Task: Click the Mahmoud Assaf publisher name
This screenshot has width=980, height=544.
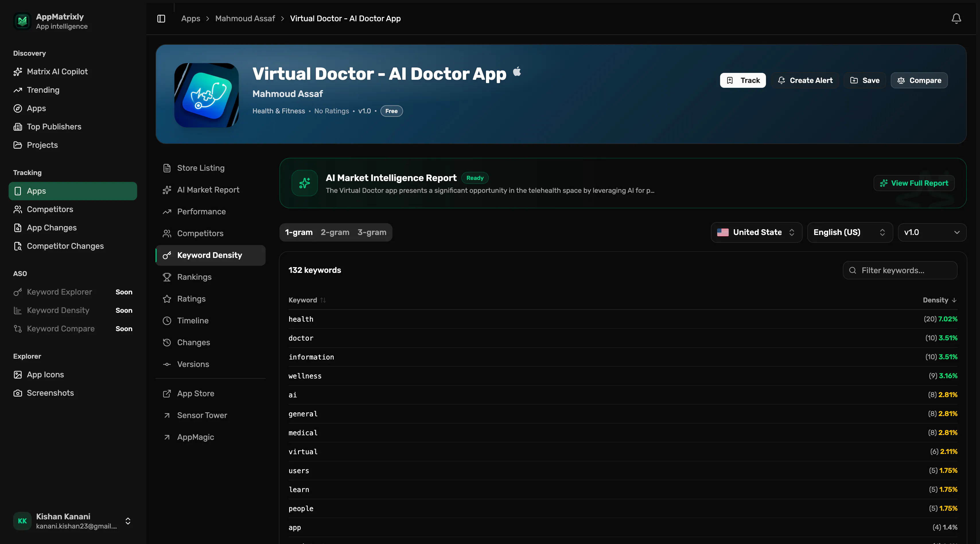Action: tap(288, 94)
